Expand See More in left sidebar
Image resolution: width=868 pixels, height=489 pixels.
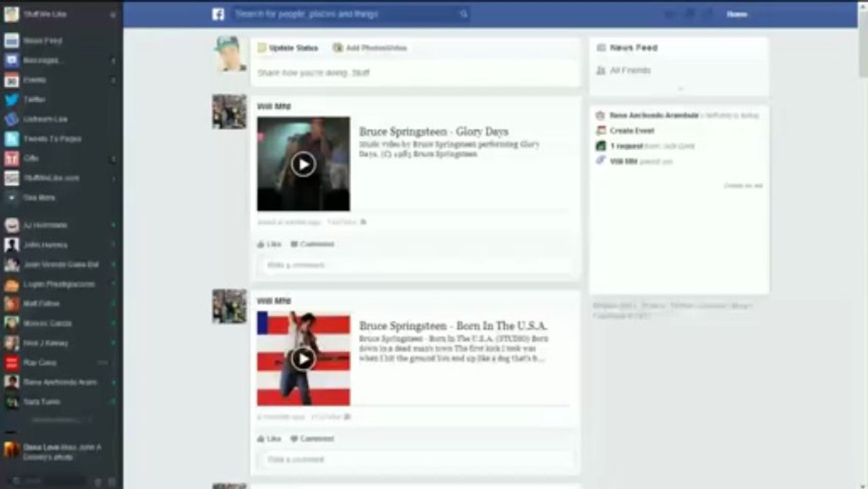(x=39, y=198)
